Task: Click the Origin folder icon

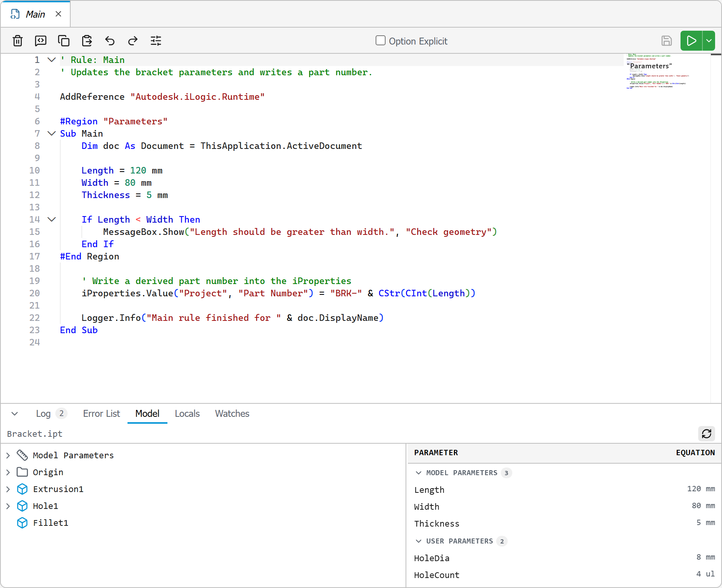Action: (22, 472)
